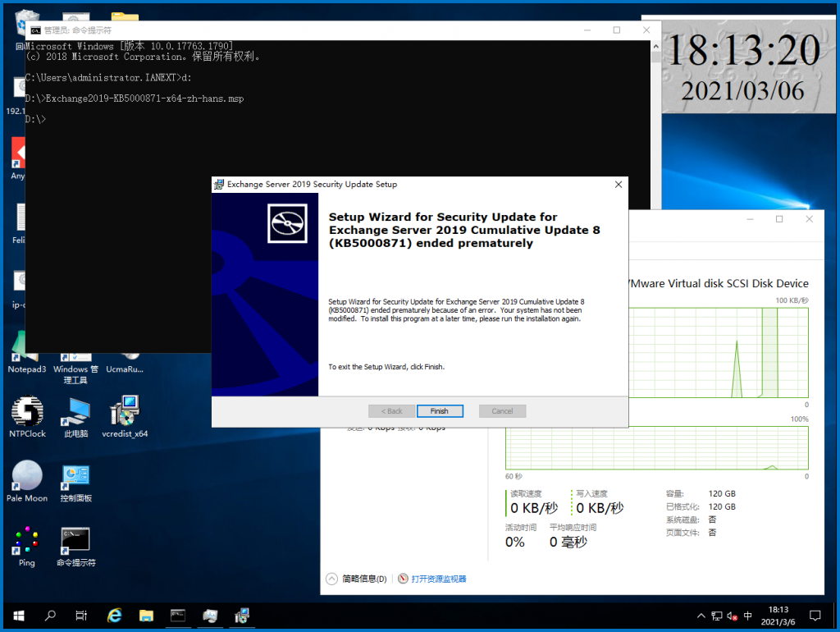Open 此电脑 on the desktop
The width and height of the screenshot is (840, 632).
pyautogui.click(x=75, y=414)
